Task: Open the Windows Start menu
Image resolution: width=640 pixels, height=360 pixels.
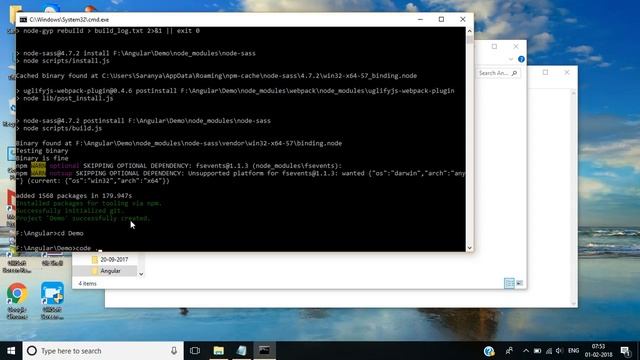Action: [11, 351]
